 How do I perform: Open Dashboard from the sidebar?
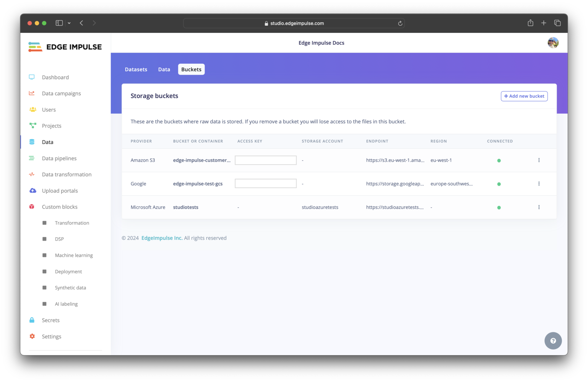pyautogui.click(x=55, y=77)
